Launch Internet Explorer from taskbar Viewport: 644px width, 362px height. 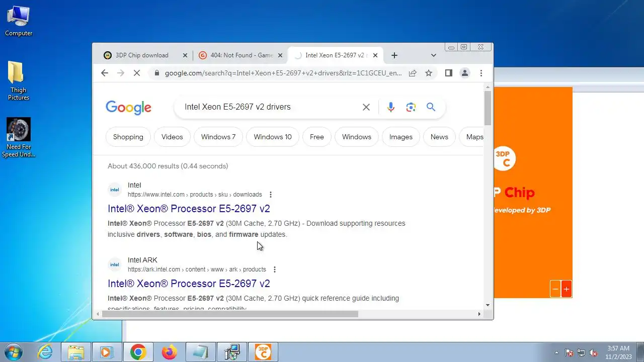(45, 352)
